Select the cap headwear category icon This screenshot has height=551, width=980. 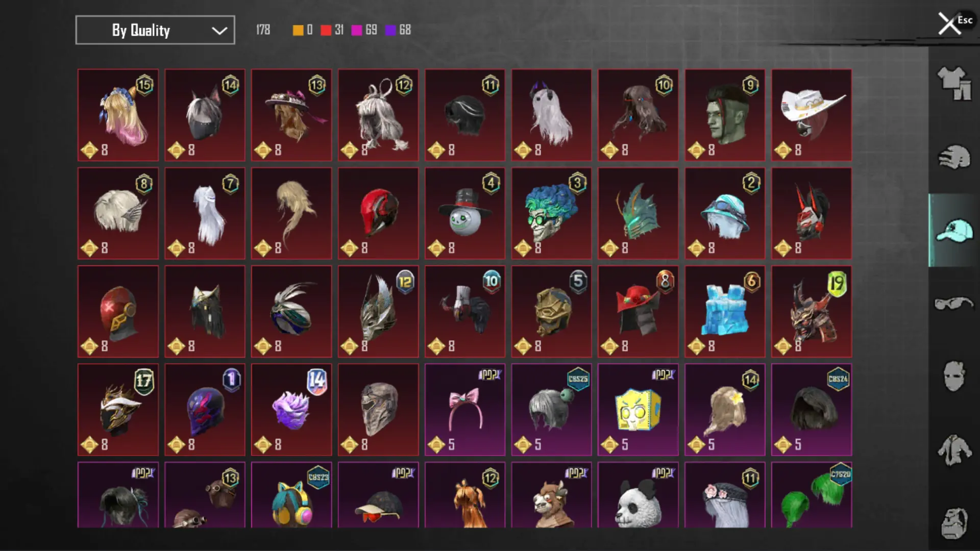pos(954,231)
